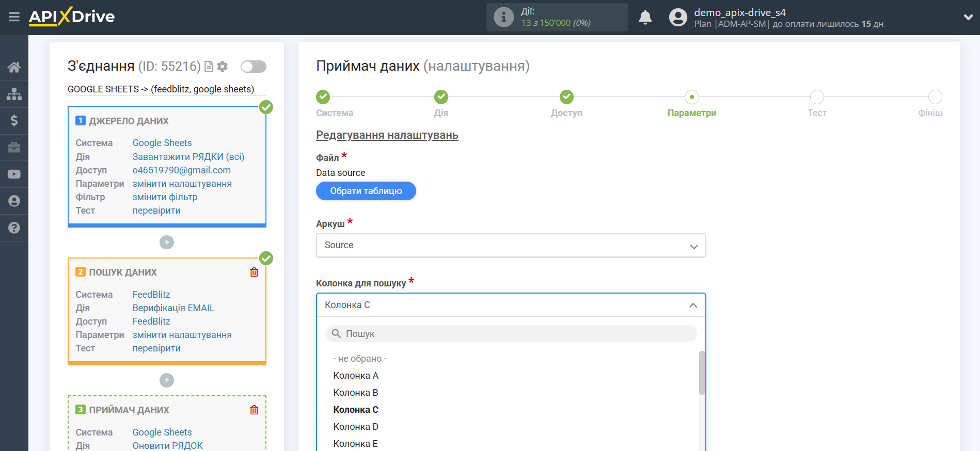Open billing dollar sidebar icon
This screenshot has width=980, height=451.
point(14,121)
